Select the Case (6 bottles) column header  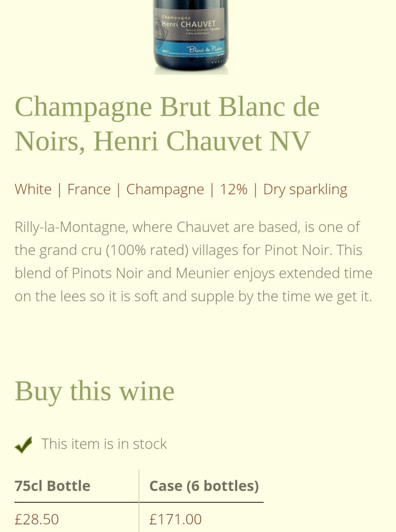point(204,486)
